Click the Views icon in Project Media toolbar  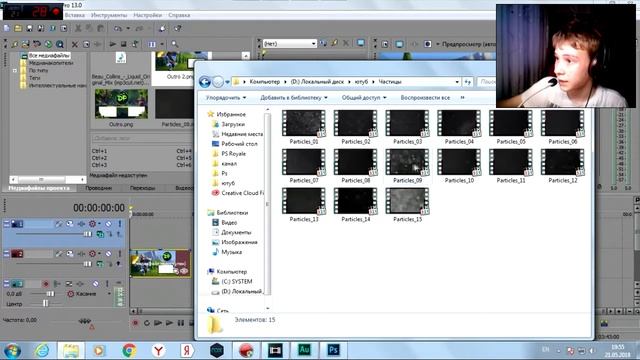152,44
